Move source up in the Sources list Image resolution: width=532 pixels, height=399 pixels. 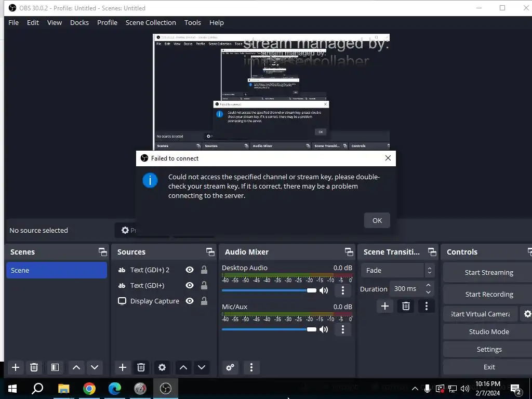click(x=183, y=367)
